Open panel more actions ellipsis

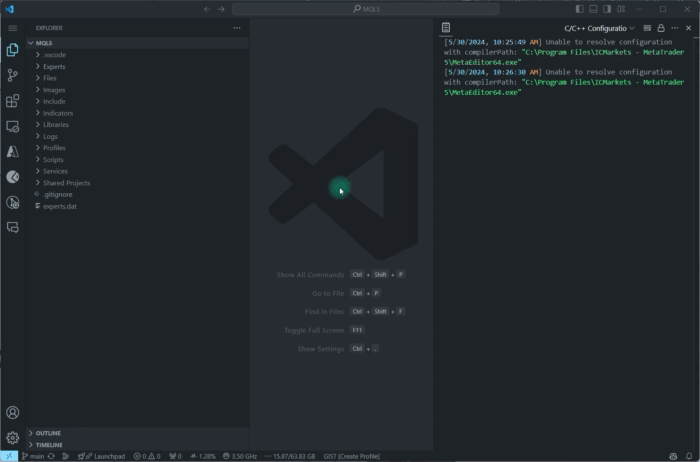(675, 28)
